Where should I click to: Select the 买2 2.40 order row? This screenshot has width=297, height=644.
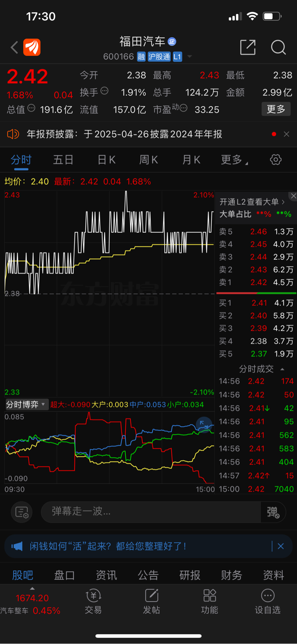tap(256, 316)
